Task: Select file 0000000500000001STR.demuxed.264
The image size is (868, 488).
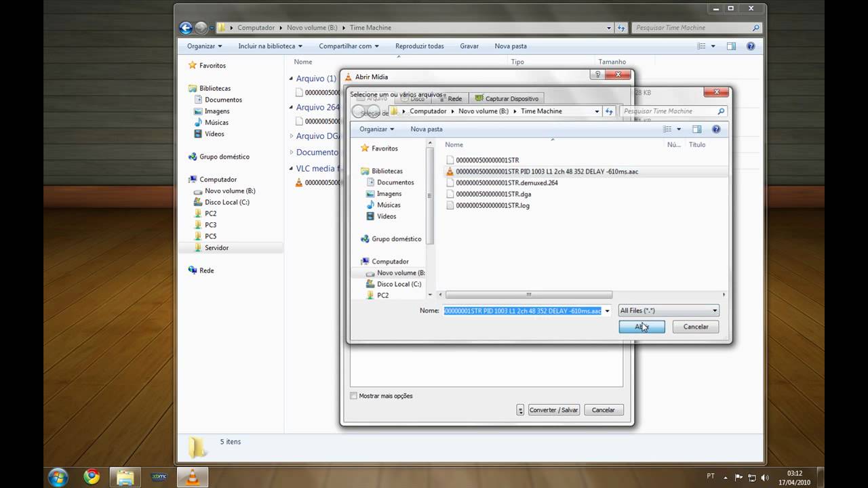Action: [507, 183]
